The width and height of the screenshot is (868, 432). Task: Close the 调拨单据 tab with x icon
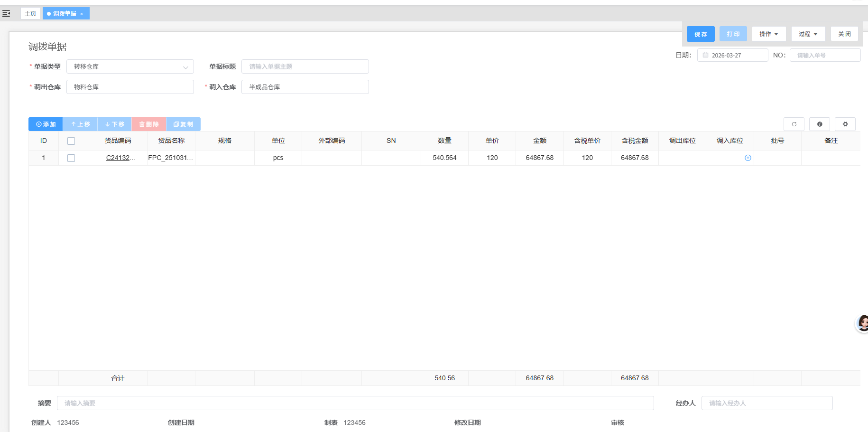82,14
